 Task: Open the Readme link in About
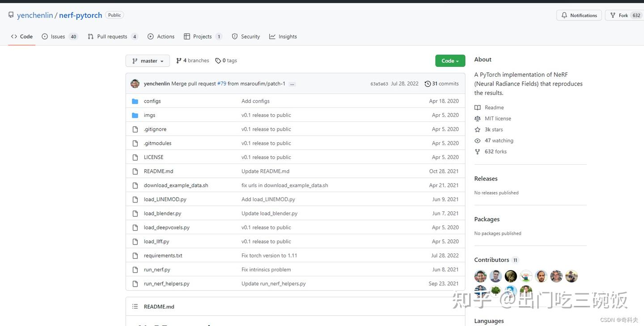click(x=494, y=107)
